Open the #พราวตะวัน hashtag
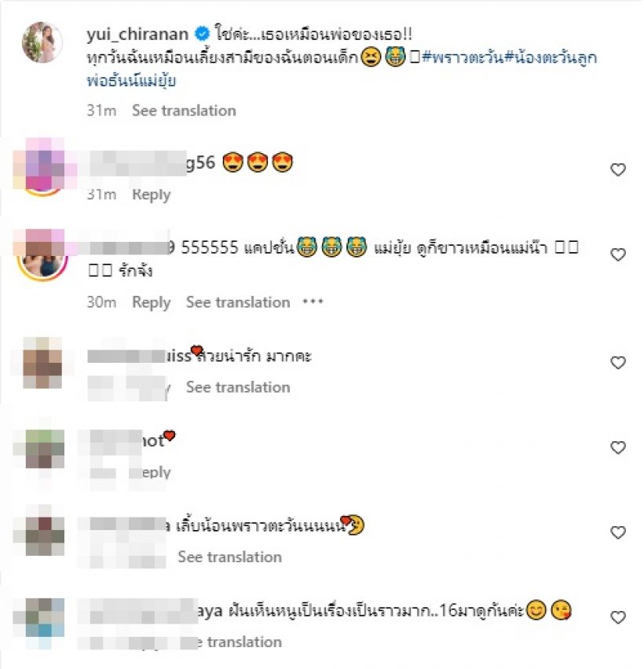This screenshot has height=669, width=644. click(463, 57)
